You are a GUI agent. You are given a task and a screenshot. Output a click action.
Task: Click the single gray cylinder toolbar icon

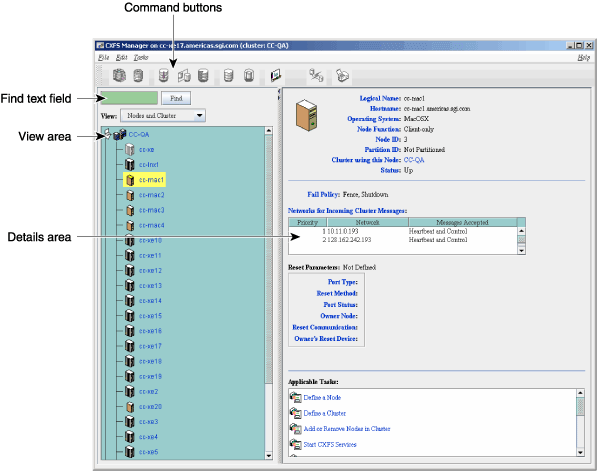point(138,75)
